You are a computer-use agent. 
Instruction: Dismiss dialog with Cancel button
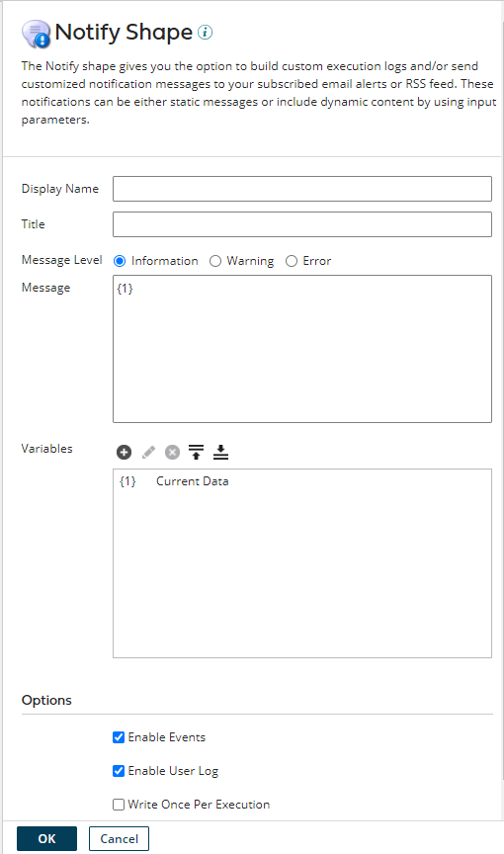[119, 839]
